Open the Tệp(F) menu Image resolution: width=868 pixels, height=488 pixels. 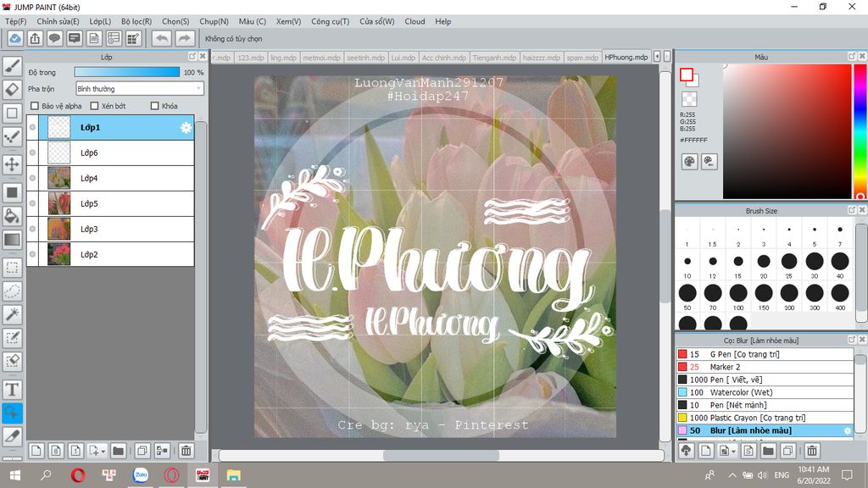(15, 21)
